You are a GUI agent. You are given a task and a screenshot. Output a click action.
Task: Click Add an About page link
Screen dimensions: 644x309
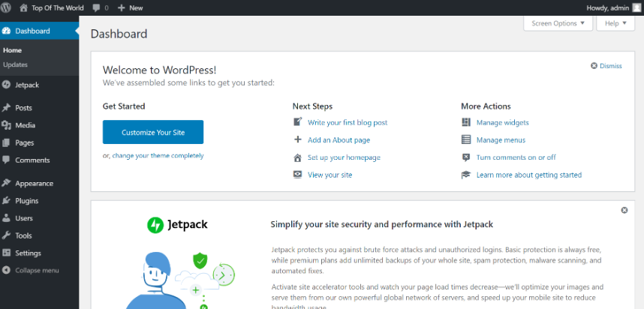pyautogui.click(x=339, y=140)
